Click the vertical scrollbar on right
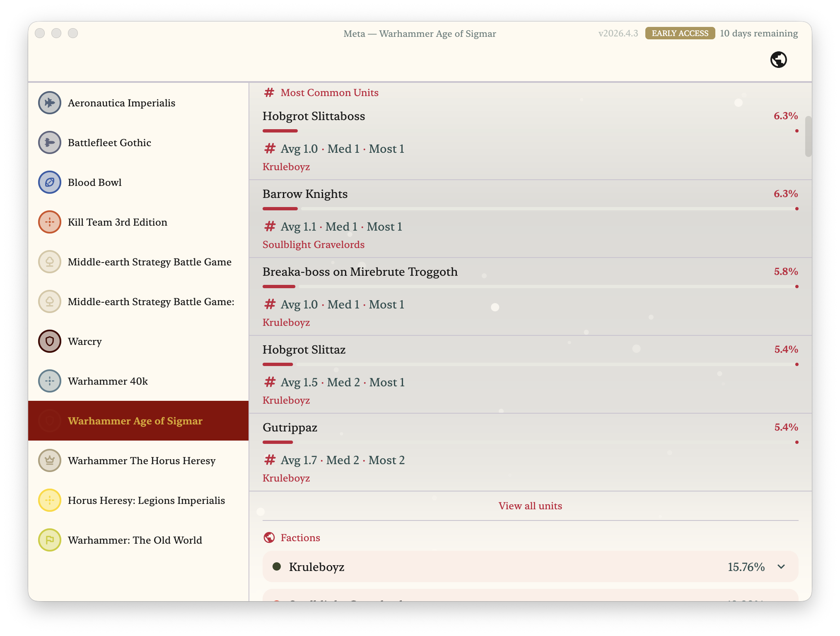840x636 pixels. click(x=808, y=137)
